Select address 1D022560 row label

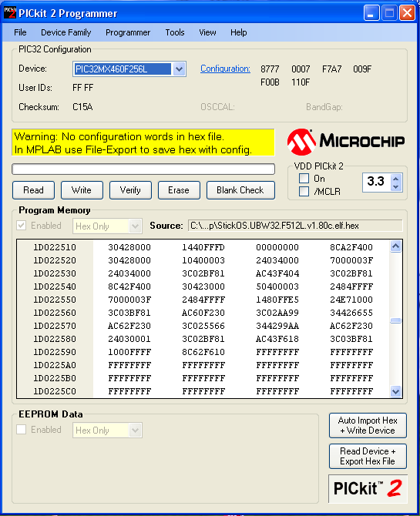pos(55,313)
